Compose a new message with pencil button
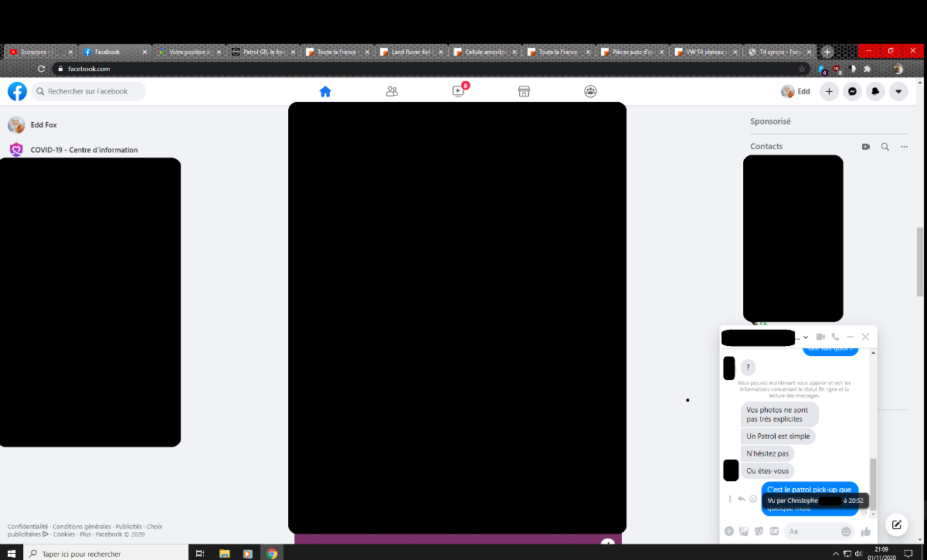Image resolution: width=927 pixels, height=560 pixels. pos(896,525)
